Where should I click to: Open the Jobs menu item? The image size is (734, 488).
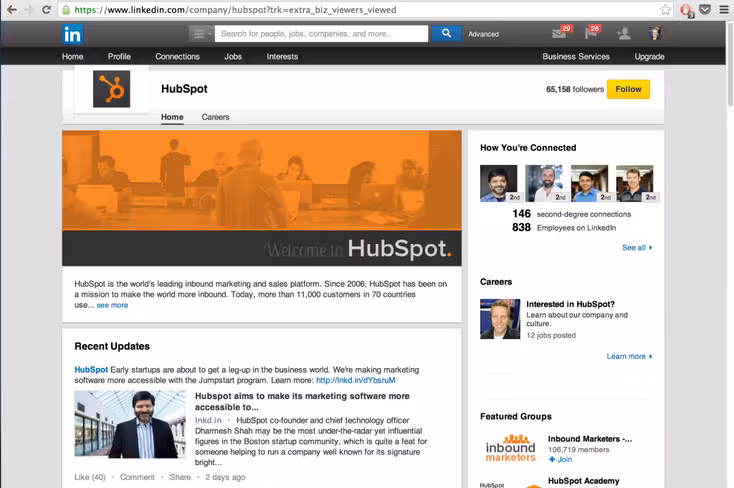pyautogui.click(x=233, y=57)
